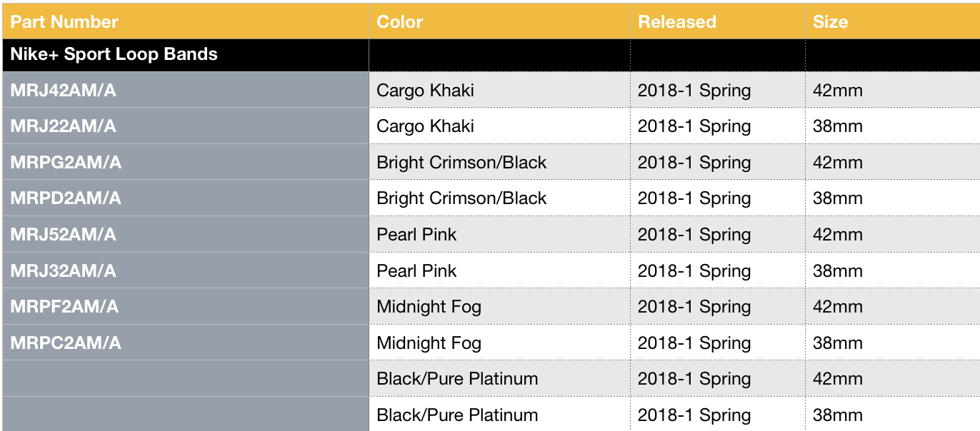Click the release date in MRJ22AM/A row
This screenshot has width=980, height=431.
[x=694, y=126]
